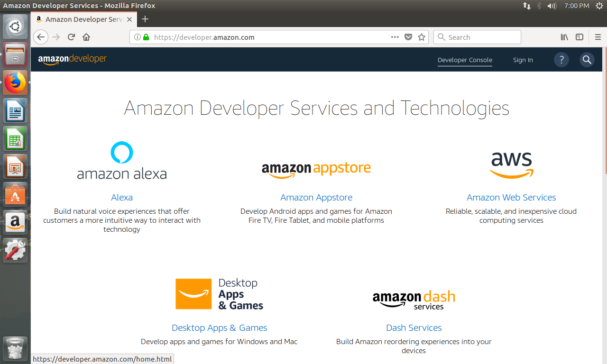This screenshot has width=607, height=364.
Task: Open the Firefox hamburger menu
Action: pyautogui.click(x=598, y=37)
